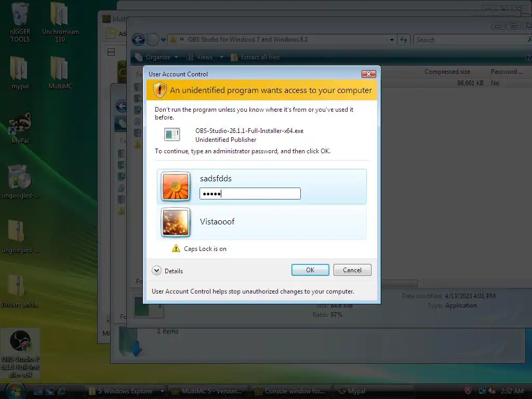Go forward in the Explorer window

click(153, 39)
